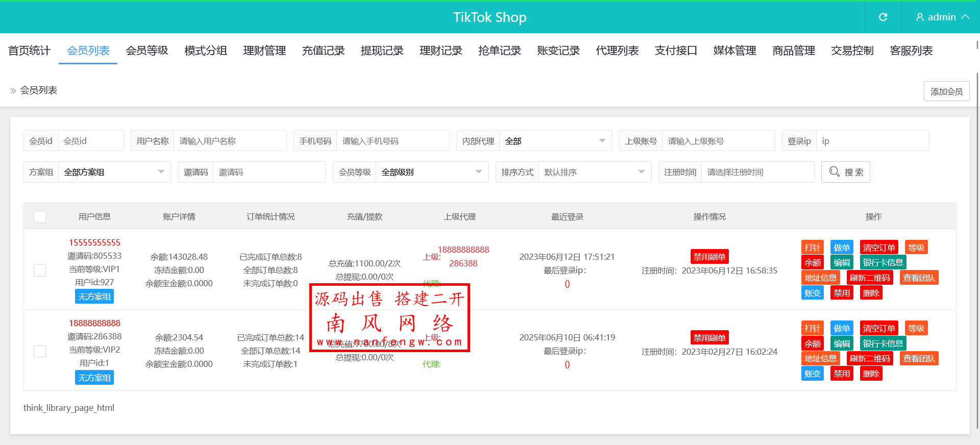The width and height of the screenshot is (980, 445).
Task: Click the 添加会员 button
Action: (x=946, y=91)
